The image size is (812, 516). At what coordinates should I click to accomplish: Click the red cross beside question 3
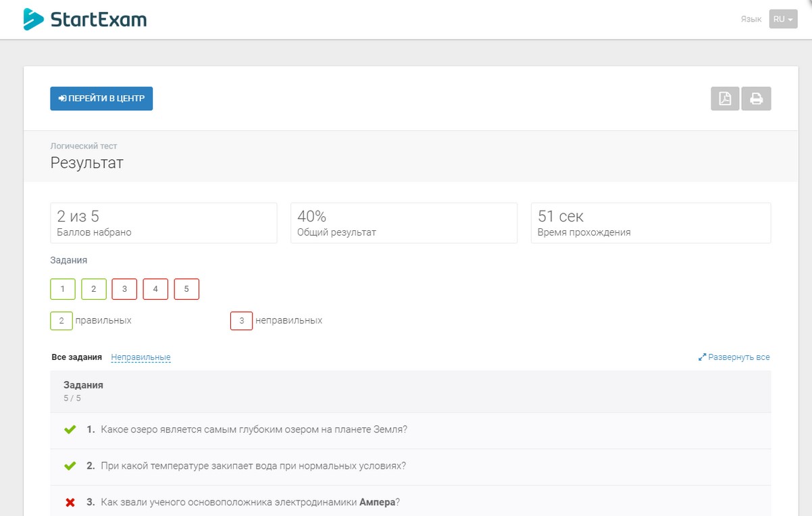[70, 502]
